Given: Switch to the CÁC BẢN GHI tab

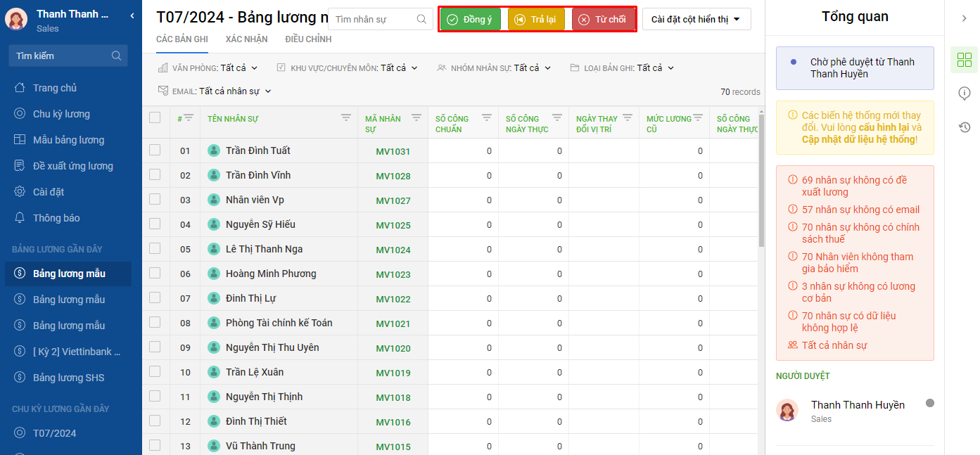Looking at the screenshot, I should coord(182,39).
